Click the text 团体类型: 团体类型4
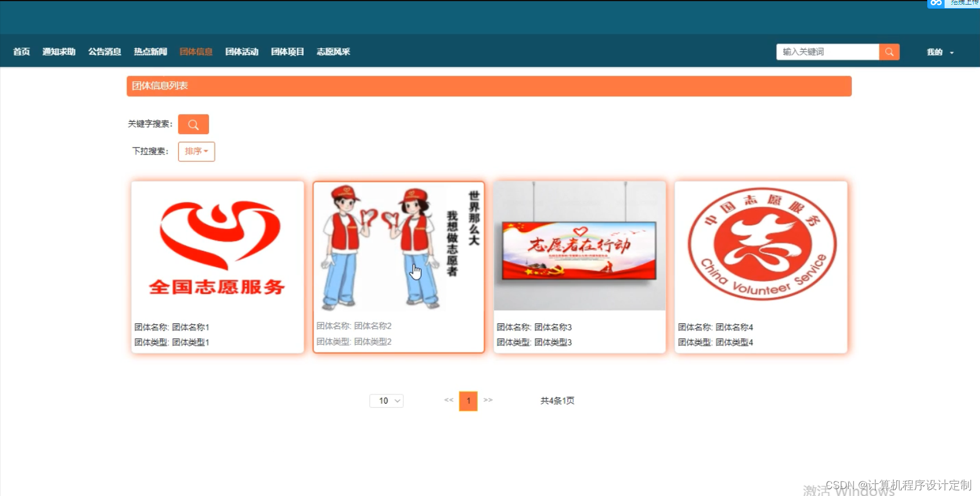 (x=716, y=343)
